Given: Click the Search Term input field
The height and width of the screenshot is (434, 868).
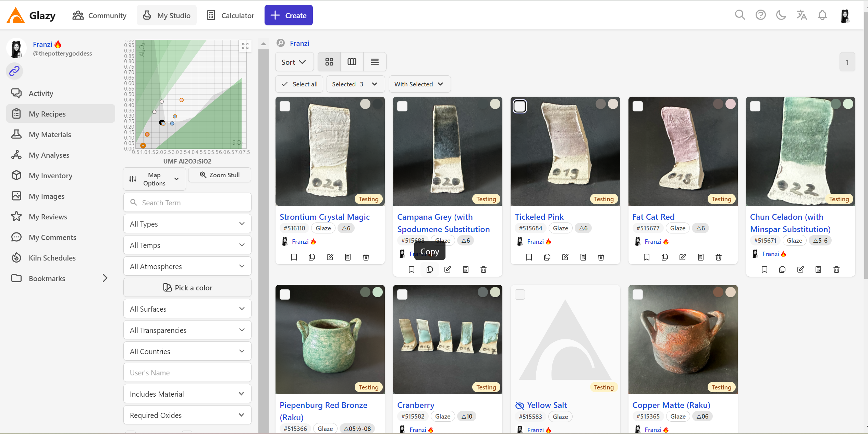Looking at the screenshot, I should (x=192, y=203).
